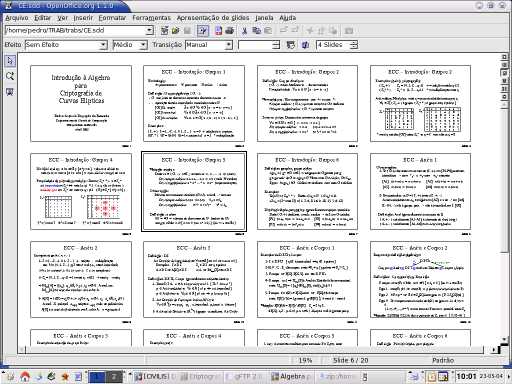Open the Navigator icon
The height and width of the screenshot is (384, 512).
coord(310,31)
